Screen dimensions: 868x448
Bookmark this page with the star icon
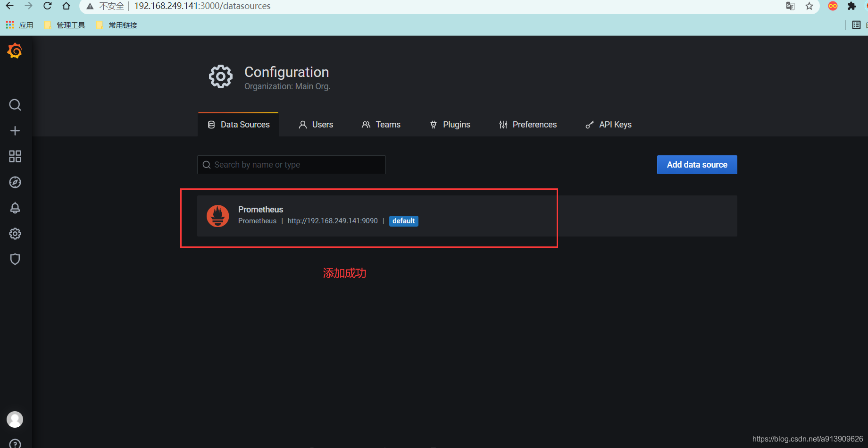tap(810, 6)
